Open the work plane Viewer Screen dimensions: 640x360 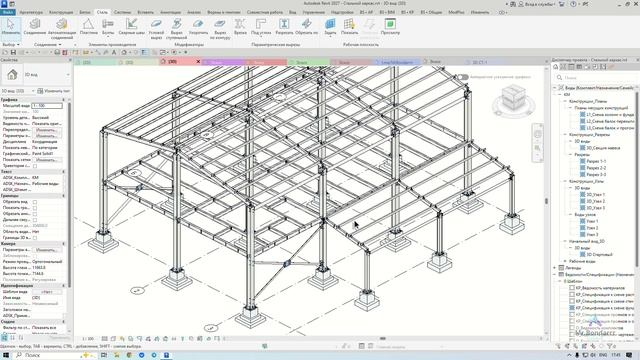click(x=390, y=27)
